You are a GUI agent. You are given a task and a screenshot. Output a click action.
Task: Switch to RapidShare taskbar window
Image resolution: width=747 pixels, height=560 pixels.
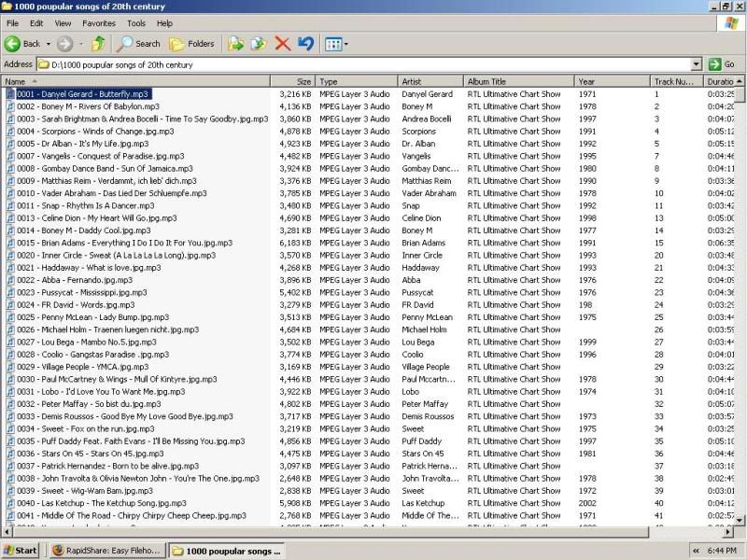coord(106,551)
